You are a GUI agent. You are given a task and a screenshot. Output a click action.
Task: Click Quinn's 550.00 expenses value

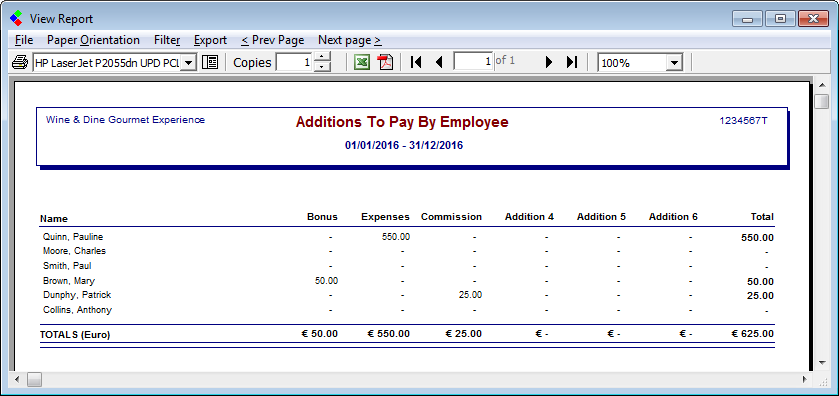396,237
